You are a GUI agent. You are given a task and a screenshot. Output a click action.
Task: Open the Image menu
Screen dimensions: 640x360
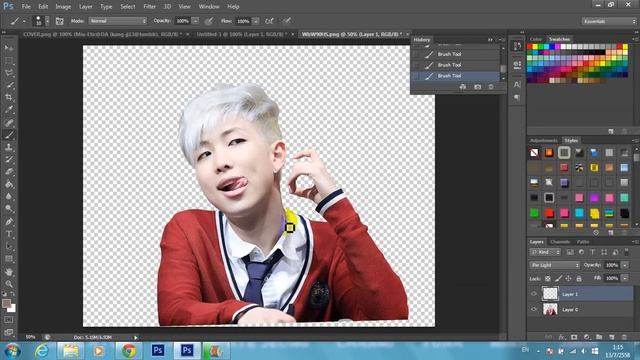coord(63,7)
